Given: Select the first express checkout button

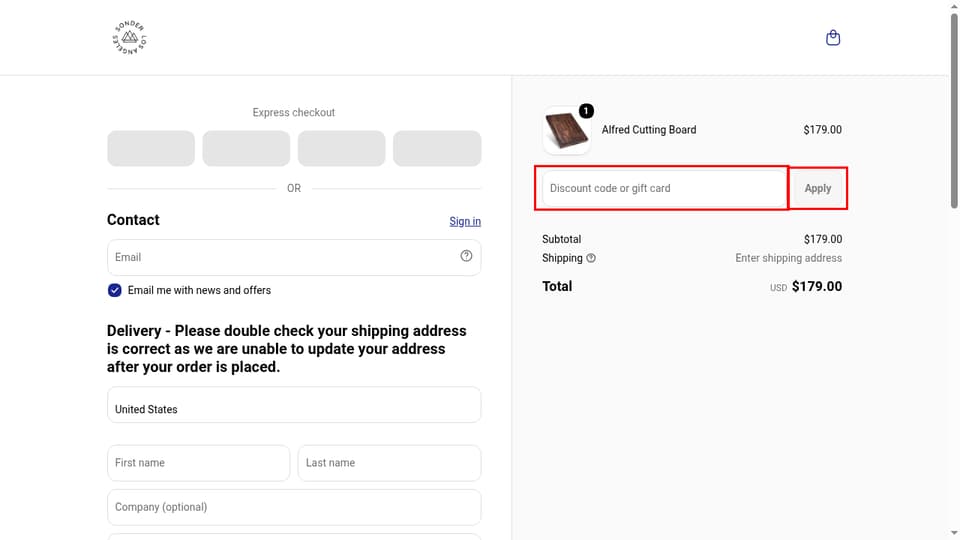Looking at the screenshot, I should [x=151, y=148].
